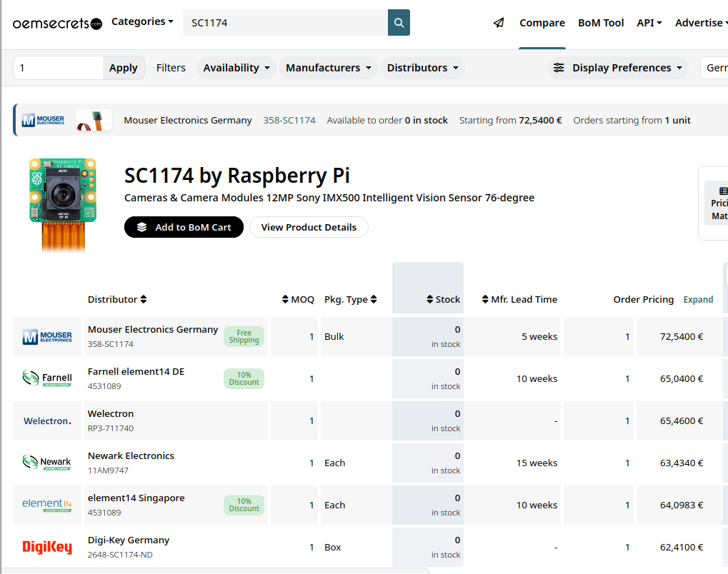Click the 65,0400 € Farnell price
The height and width of the screenshot is (574, 728).
click(681, 378)
